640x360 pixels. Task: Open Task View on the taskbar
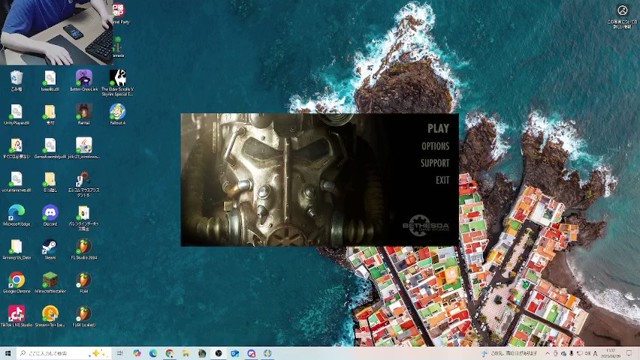(120, 353)
